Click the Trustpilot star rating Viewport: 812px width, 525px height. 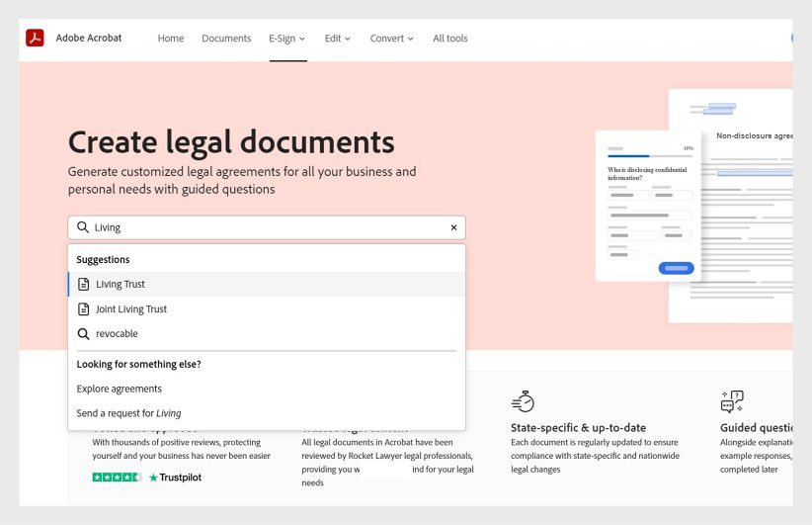tap(117, 477)
